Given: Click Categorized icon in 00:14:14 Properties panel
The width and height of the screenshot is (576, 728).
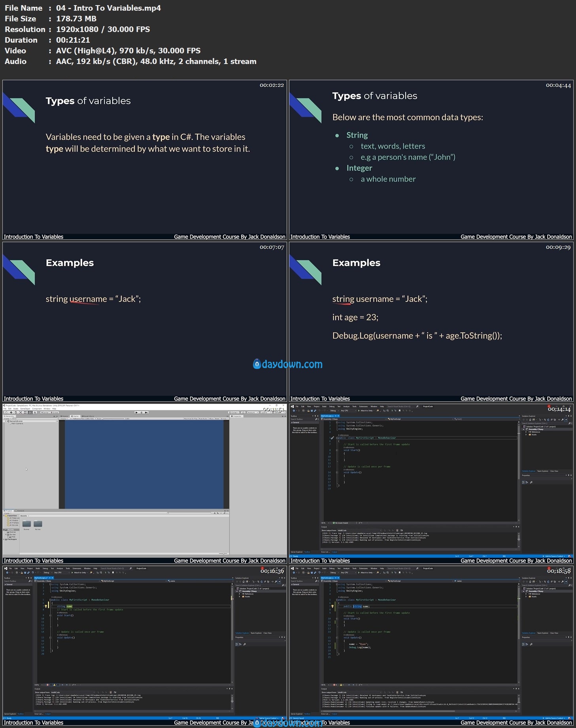Looking at the screenshot, I should point(524,482).
